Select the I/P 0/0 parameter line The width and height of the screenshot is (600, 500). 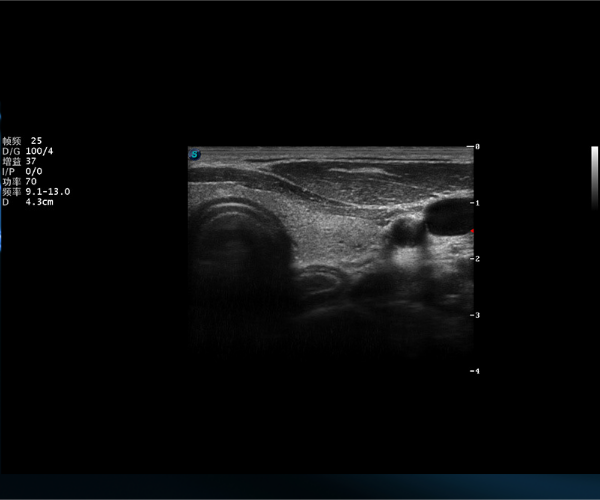point(22,171)
